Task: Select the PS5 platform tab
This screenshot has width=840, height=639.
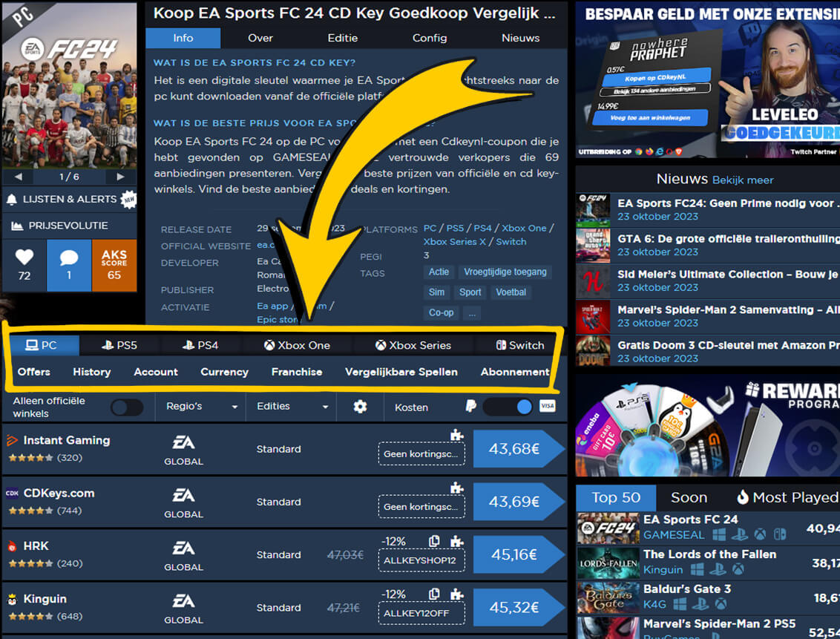Action: click(119, 346)
